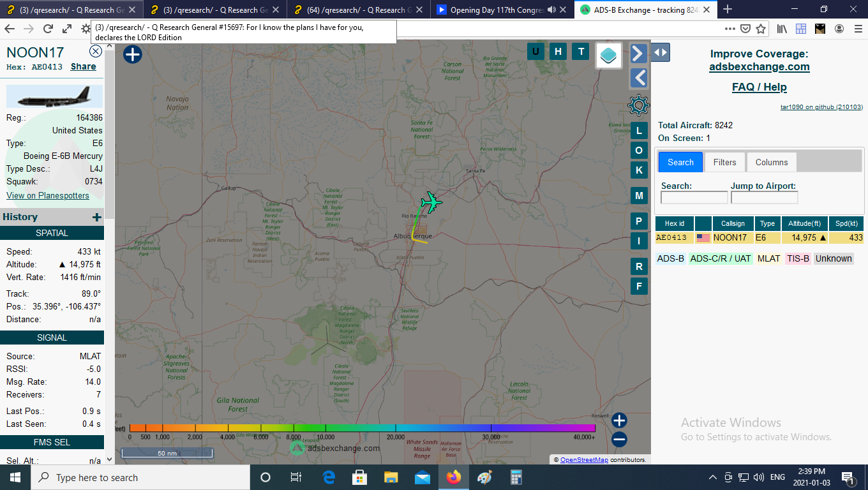
Task: Click the E-6B aircraft thumbnail image
Action: pos(54,97)
